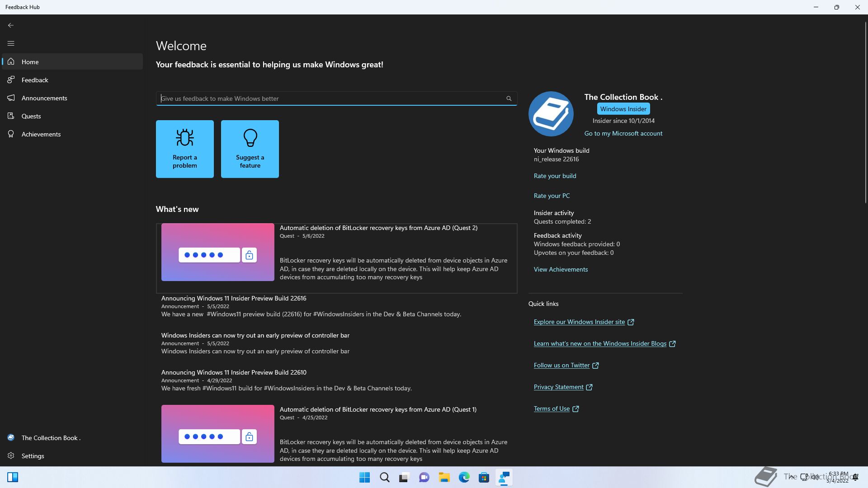Open Windows Start button on taskbar
The image size is (868, 488).
point(364,478)
